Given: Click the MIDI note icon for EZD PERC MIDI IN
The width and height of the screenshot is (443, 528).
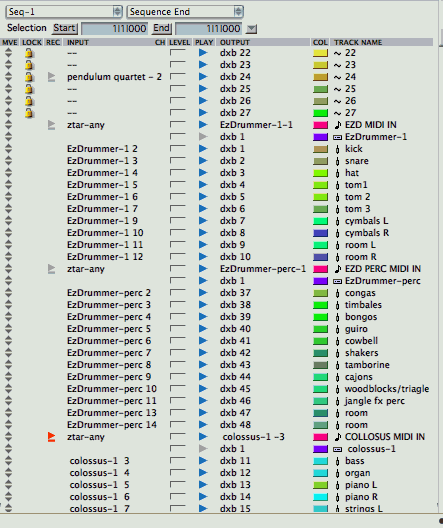Looking at the screenshot, I should [x=338, y=269].
